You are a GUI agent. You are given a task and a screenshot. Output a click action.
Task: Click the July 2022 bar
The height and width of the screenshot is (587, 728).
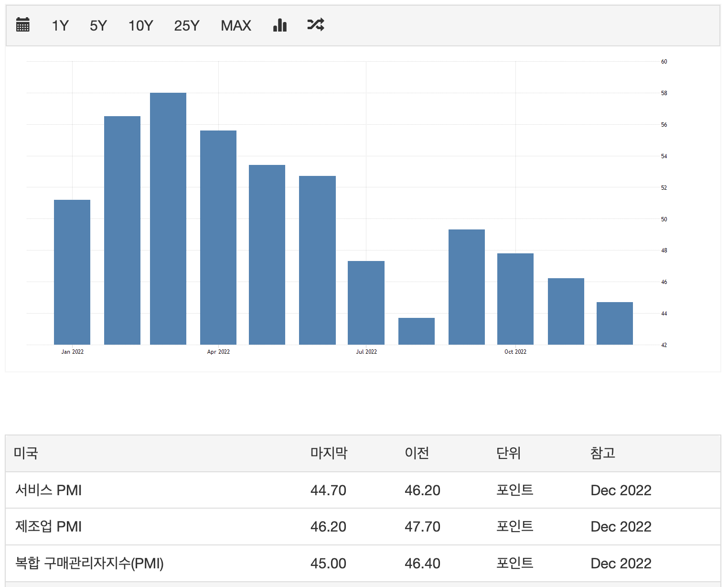click(366, 303)
